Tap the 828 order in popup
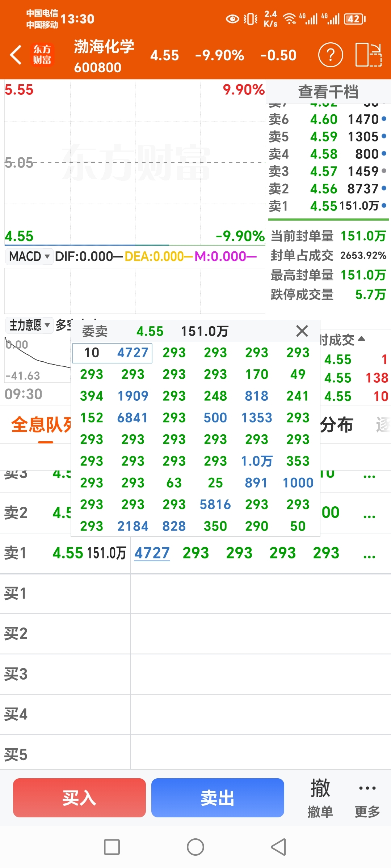This screenshot has height=868, width=391. pos(174,526)
